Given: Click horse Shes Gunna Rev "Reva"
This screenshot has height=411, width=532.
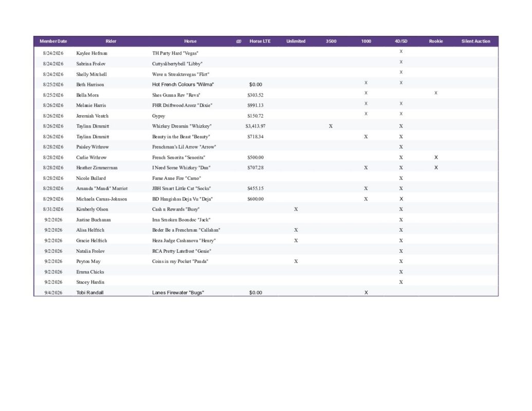Looking at the screenshot, I should click(x=176, y=95).
